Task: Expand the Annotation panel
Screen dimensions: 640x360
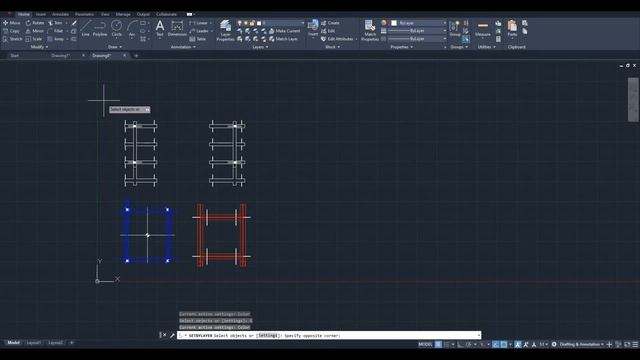Action: 183,47
